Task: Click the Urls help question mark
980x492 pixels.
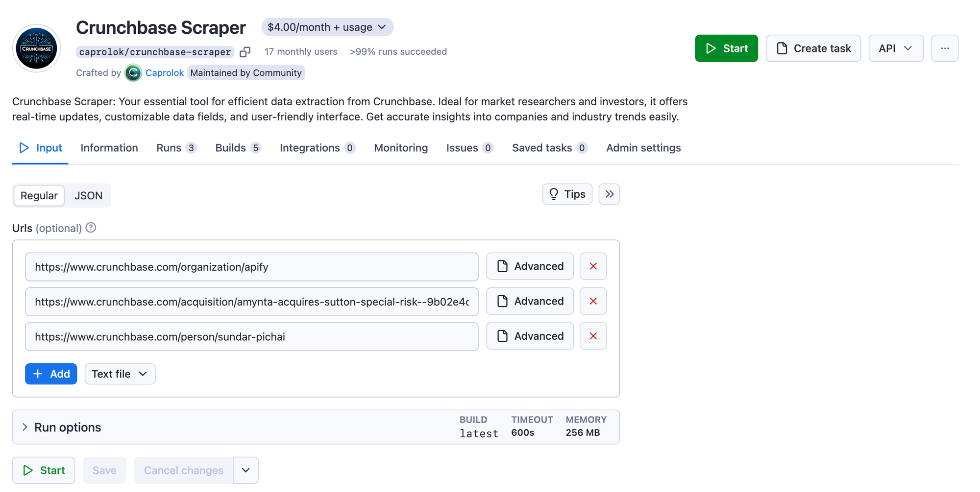Action: [x=91, y=227]
